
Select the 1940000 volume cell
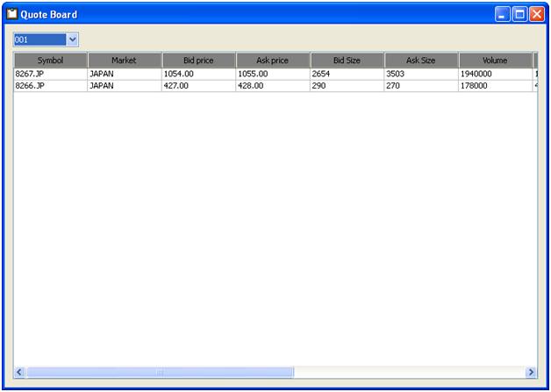(x=495, y=75)
